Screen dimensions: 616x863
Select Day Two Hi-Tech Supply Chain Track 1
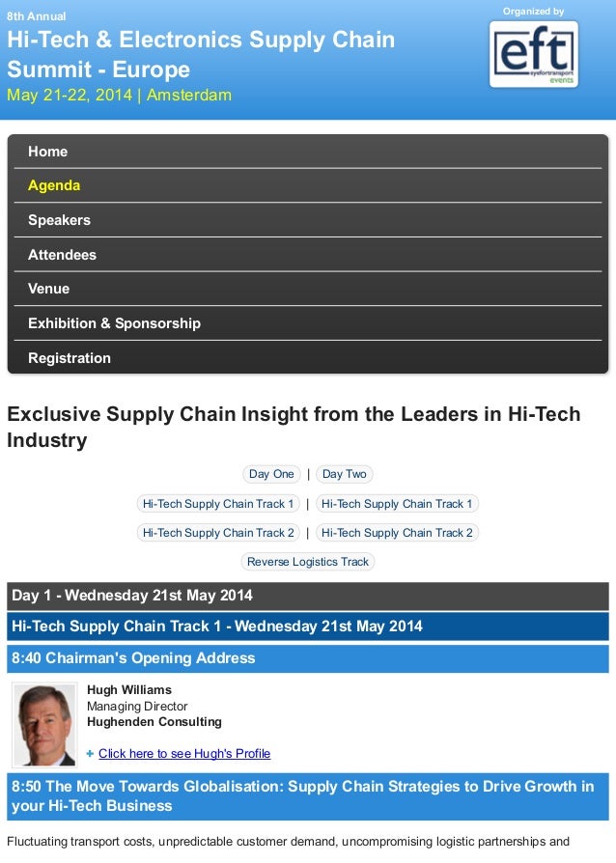(397, 504)
